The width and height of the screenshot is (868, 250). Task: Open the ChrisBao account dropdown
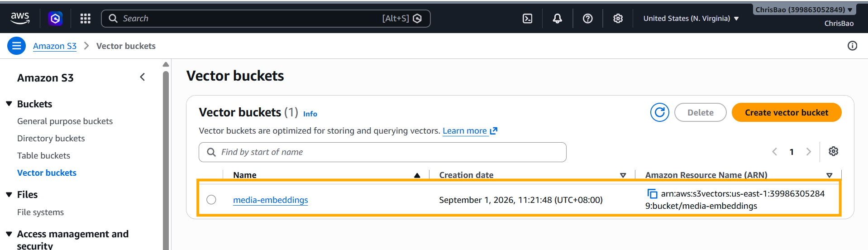click(803, 10)
